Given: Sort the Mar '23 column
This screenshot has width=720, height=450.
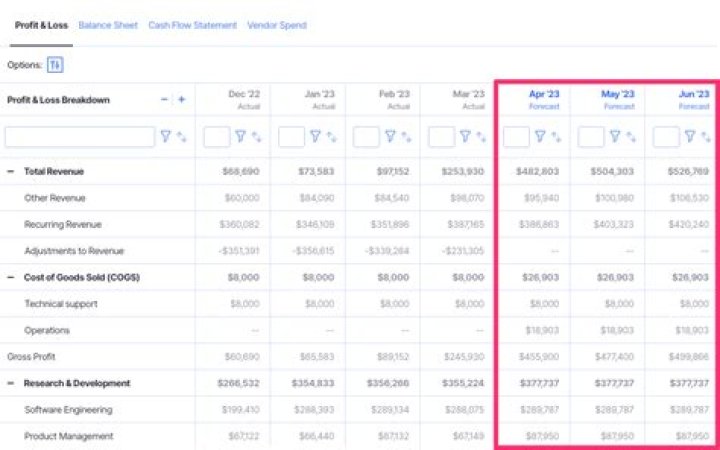Looking at the screenshot, I should pos(481,137).
